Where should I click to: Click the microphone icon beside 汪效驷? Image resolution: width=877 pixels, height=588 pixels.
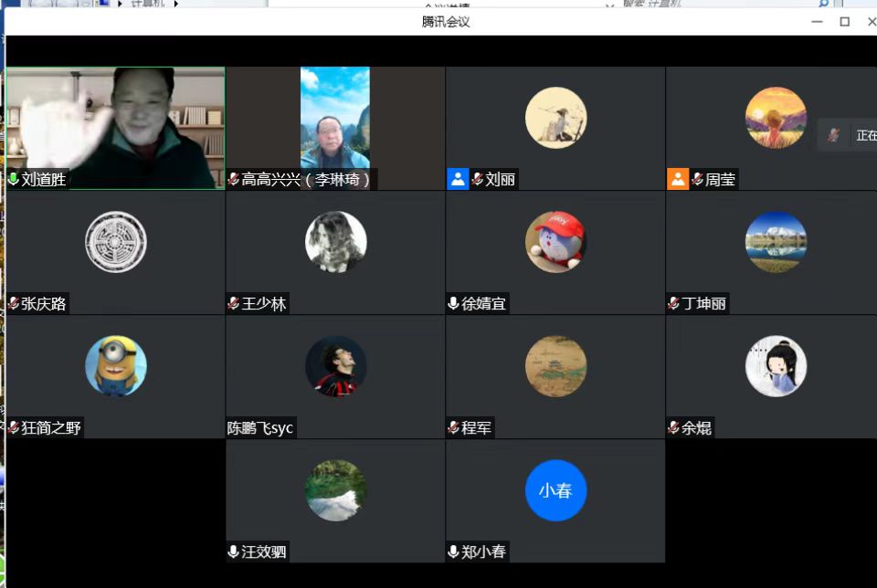234,551
